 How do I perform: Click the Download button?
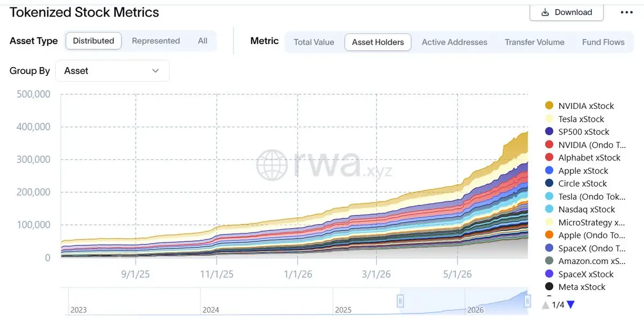566,12
